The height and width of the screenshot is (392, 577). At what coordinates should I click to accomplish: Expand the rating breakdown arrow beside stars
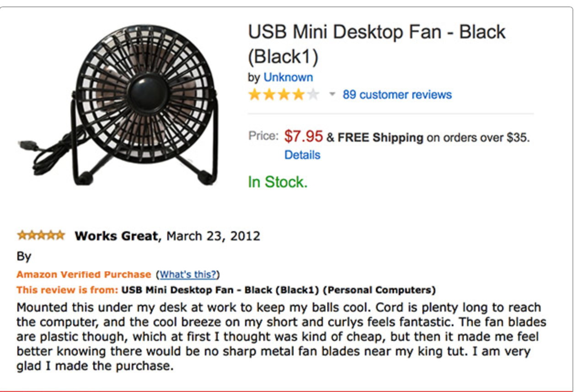point(332,95)
